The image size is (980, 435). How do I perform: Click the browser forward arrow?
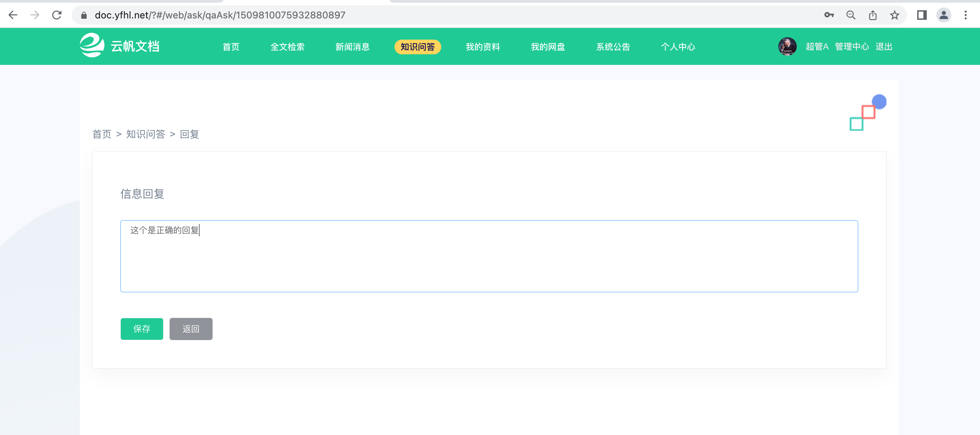pyautogui.click(x=34, y=15)
